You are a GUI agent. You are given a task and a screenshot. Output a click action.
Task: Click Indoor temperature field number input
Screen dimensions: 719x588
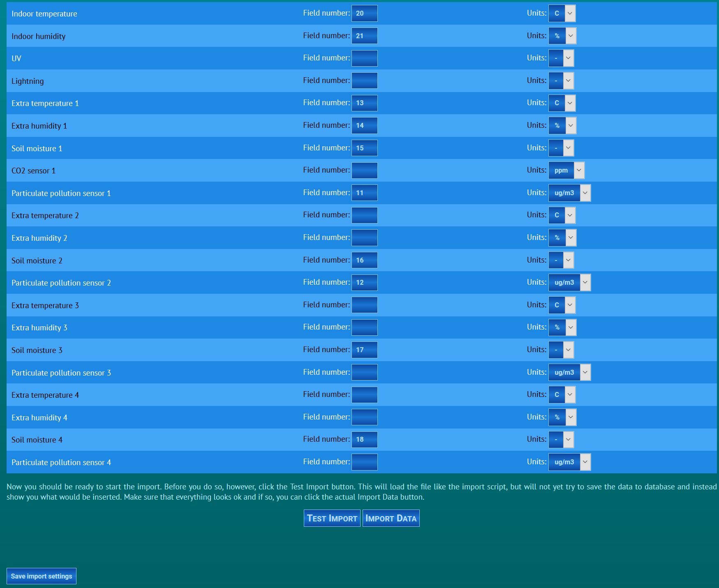click(365, 13)
